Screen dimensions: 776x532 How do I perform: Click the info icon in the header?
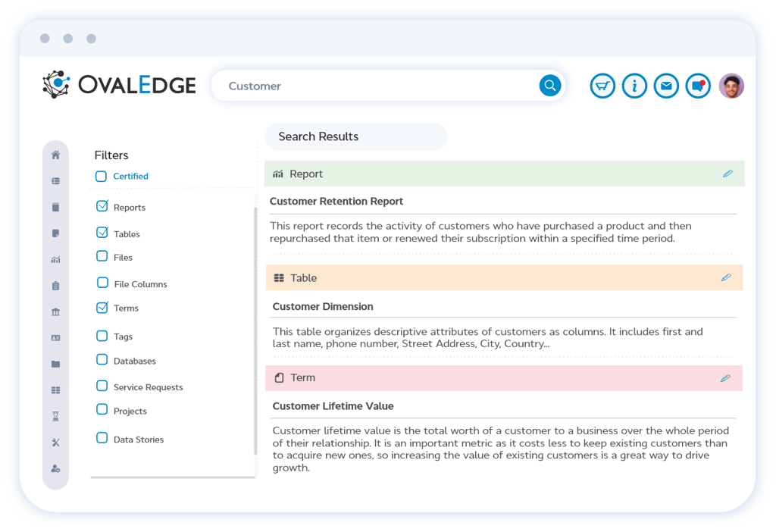pos(634,86)
